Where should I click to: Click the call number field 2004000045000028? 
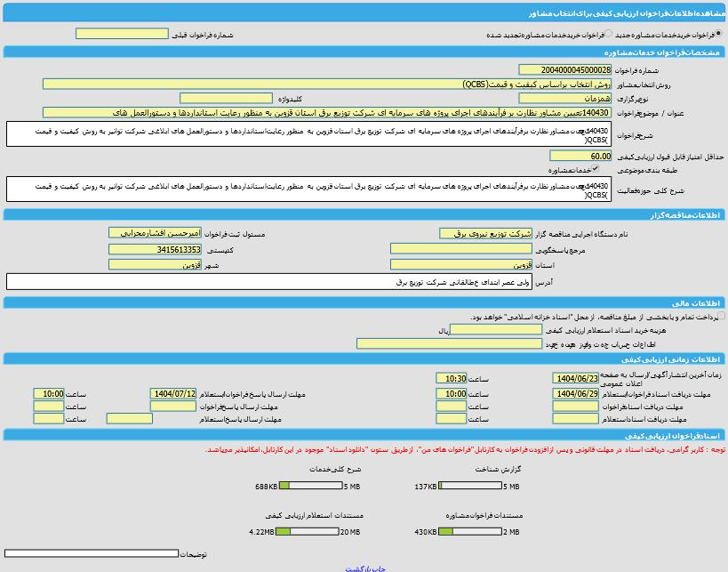564,69
